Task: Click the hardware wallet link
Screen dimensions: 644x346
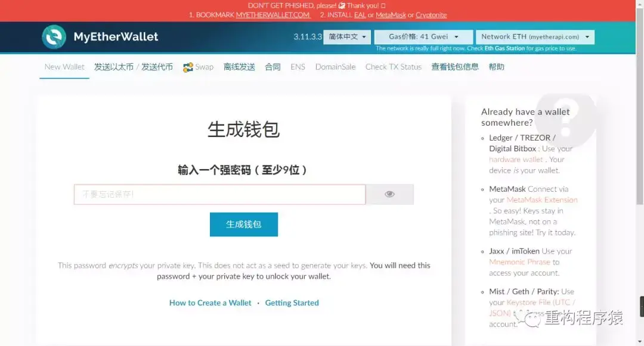Action: (x=516, y=160)
